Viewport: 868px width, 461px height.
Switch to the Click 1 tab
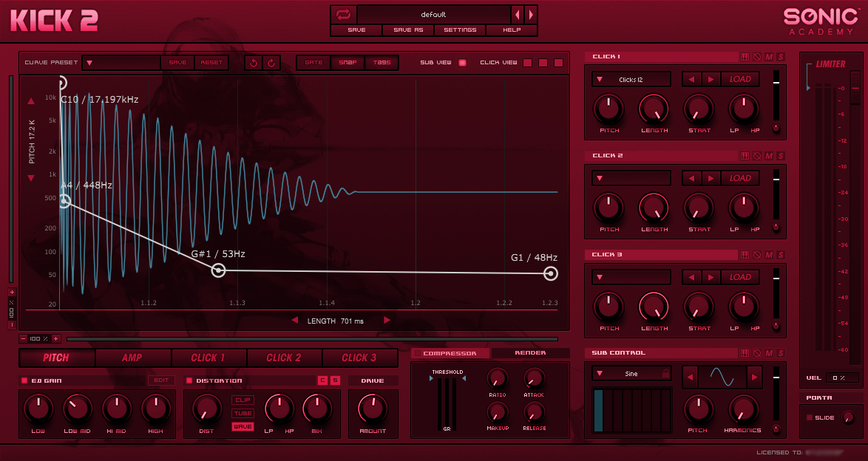[208, 358]
